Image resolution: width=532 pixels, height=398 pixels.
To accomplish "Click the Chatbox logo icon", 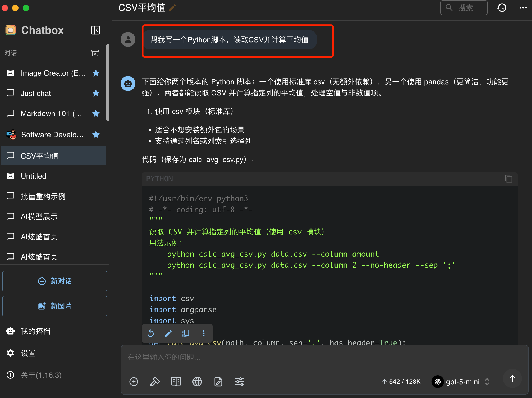I will click(x=11, y=30).
